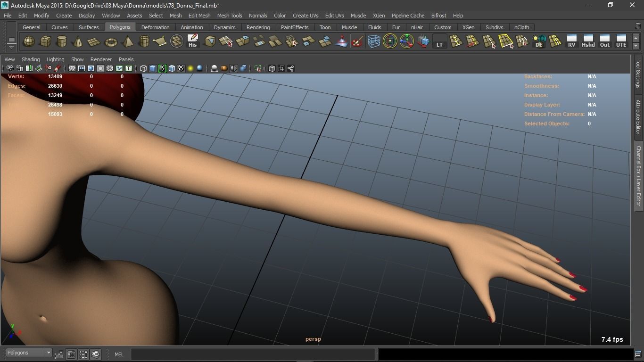644x362 pixels.
Task: Toggle film gate display in panel toolbar
Action: pos(81,68)
